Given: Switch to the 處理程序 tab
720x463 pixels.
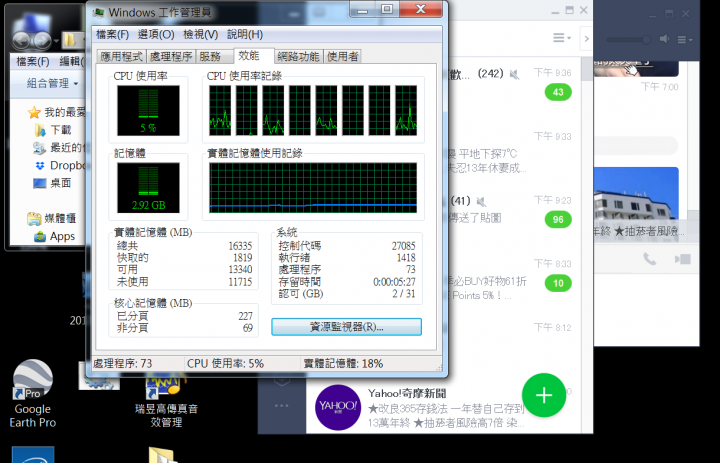Looking at the screenshot, I should click(x=171, y=56).
